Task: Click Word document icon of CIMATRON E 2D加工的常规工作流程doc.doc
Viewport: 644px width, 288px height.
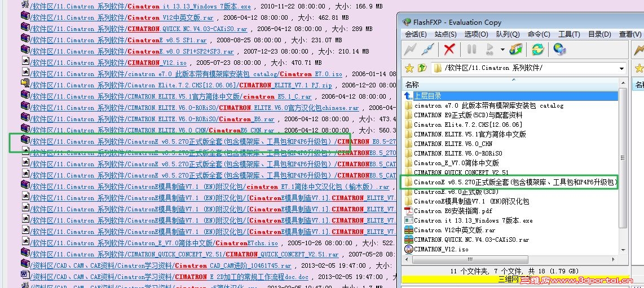Action: [25, 274]
